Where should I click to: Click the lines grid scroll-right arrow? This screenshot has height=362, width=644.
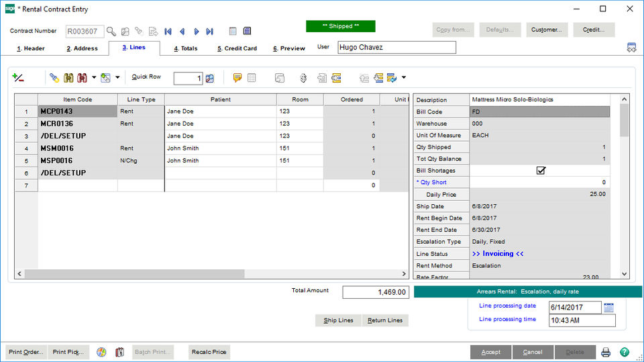[404, 273]
